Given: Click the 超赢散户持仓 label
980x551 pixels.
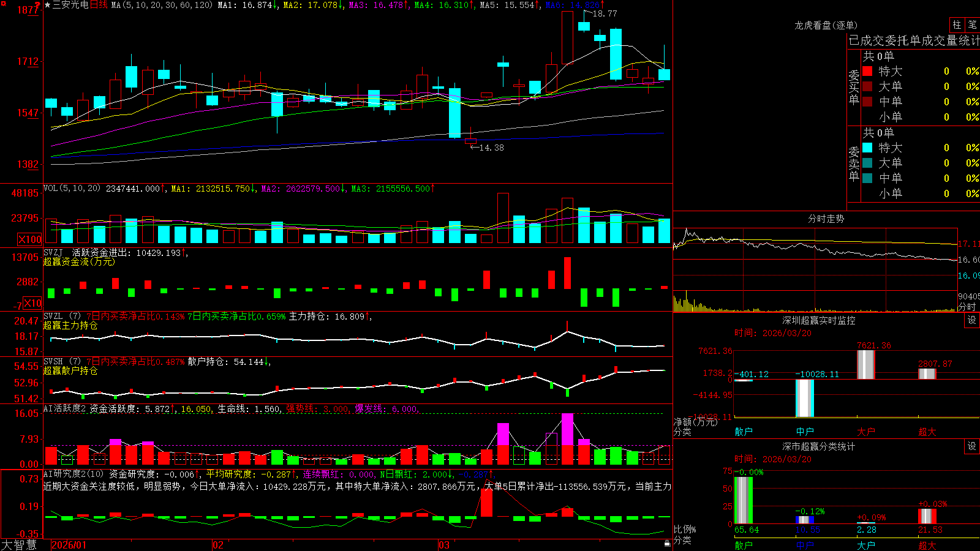Looking at the screenshot, I should click(70, 370).
